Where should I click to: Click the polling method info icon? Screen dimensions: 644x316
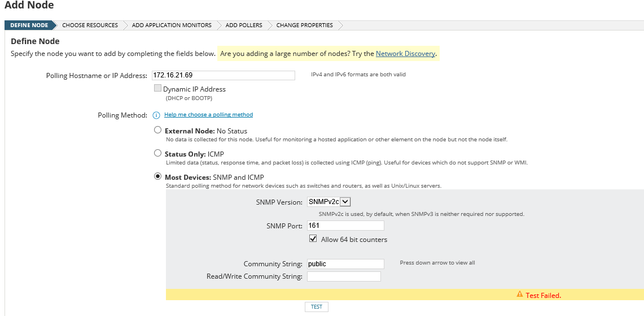click(156, 115)
